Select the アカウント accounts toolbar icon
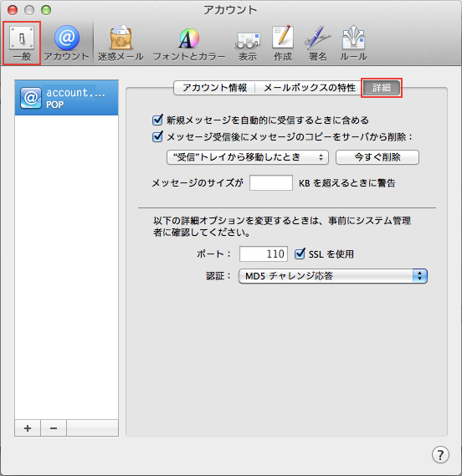 66,44
